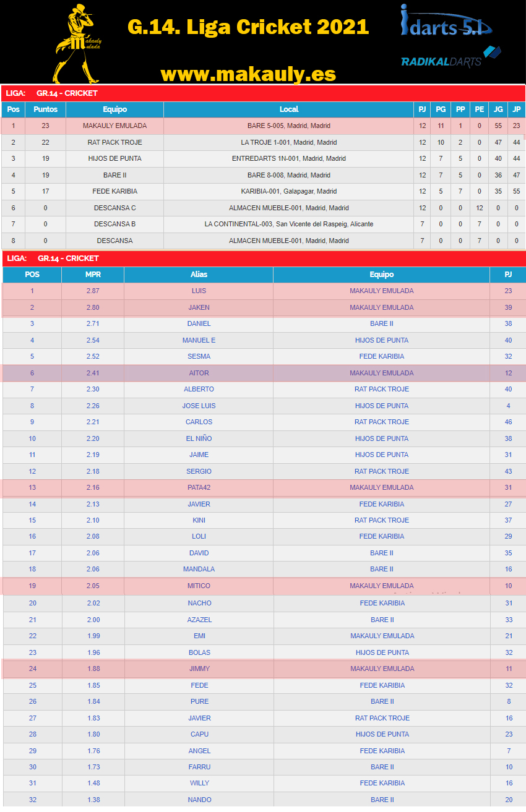Click the Radikal Darts logo
Screen dimensions: 526x812
450,58
